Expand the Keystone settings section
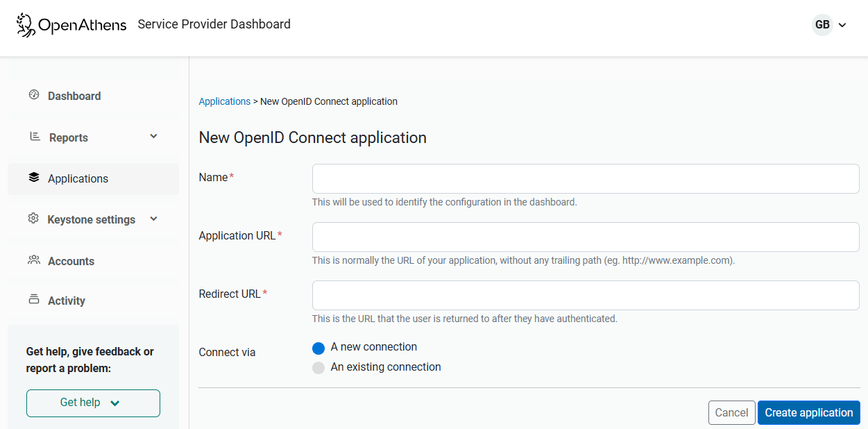Image resolution: width=868 pixels, height=429 pixels. click(x=153, y=219)
